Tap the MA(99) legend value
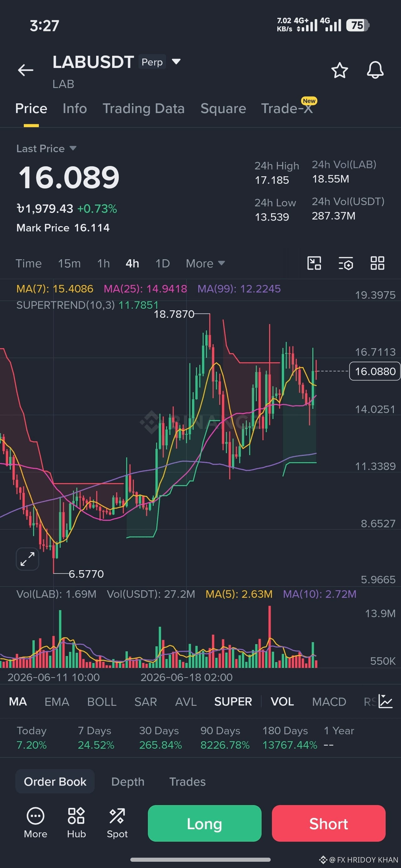This screenshot has height=868, width=401. point(239,288)
